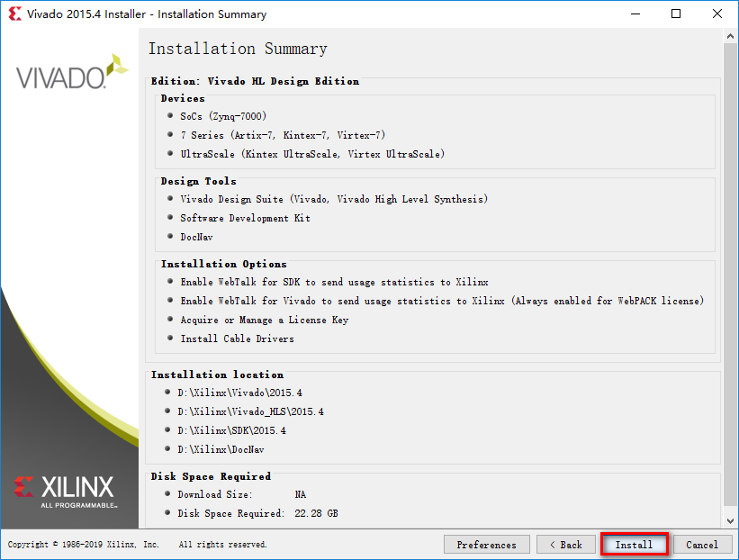The width and height of the screenshot is (739, 560).
Task: Click the scrollbar up arrow
Action: point(730,36)
